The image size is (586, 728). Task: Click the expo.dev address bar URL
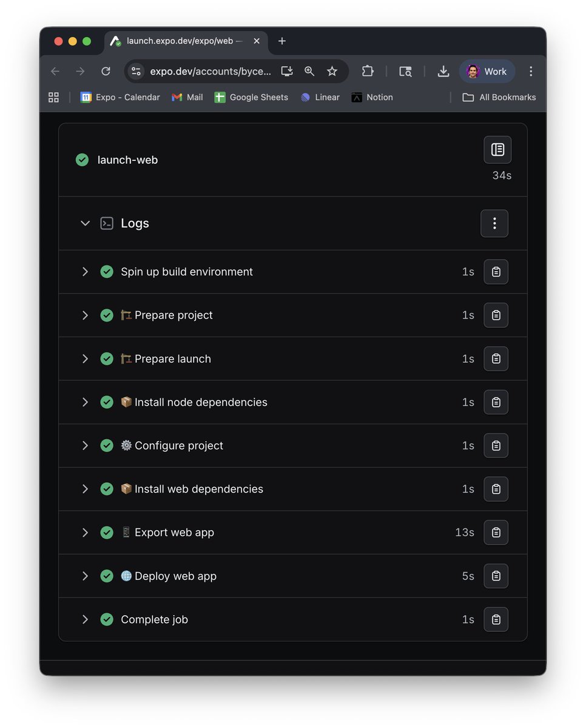pos(210,72)
